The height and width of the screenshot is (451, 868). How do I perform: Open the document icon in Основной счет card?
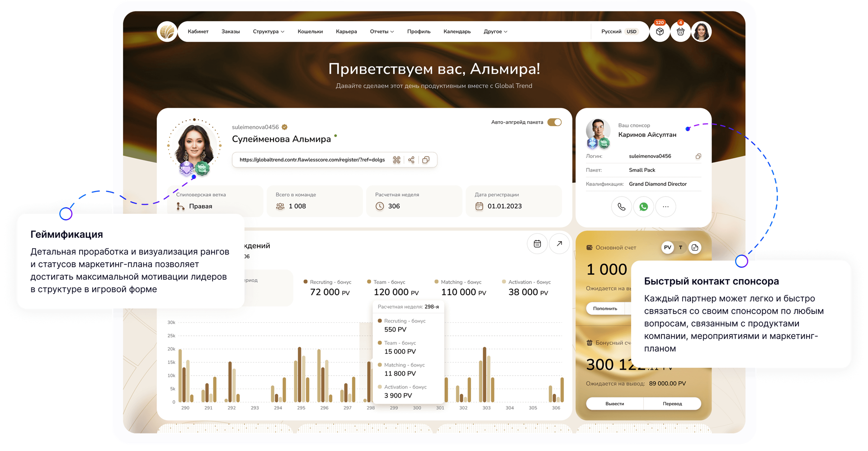coord(695,248)
